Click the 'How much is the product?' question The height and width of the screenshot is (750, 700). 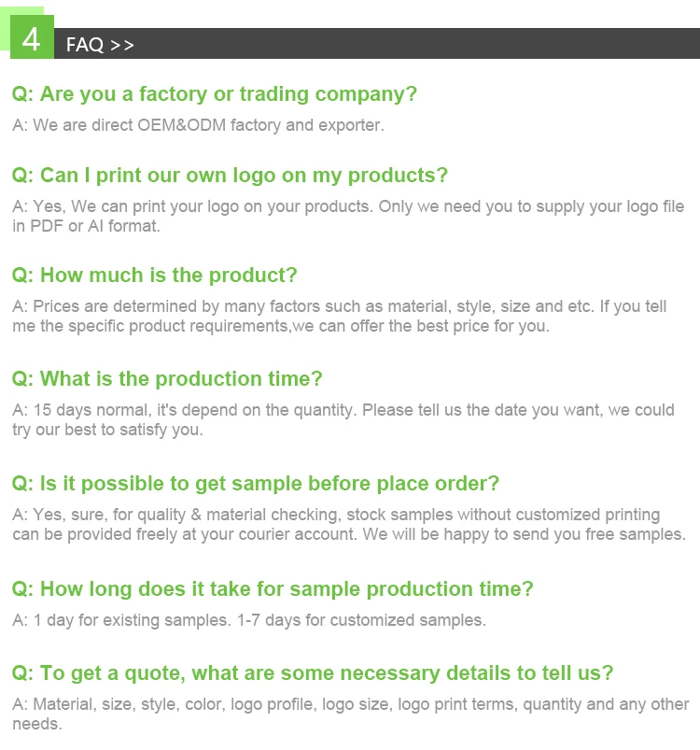click(x=155, y=276)
